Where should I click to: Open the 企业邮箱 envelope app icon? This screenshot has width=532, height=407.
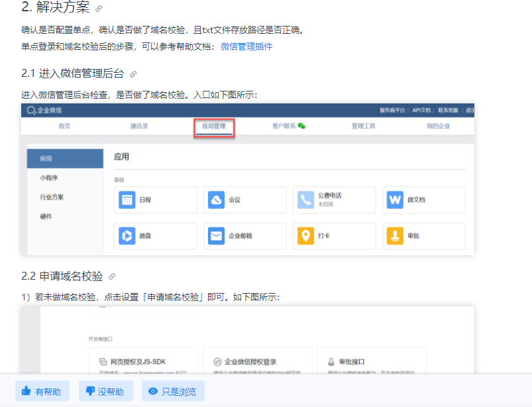(x=216, y=236)
